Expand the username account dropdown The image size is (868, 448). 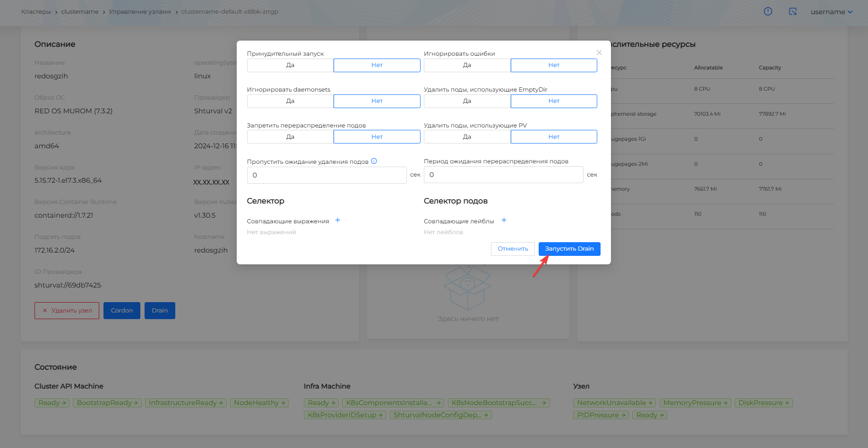831,12
